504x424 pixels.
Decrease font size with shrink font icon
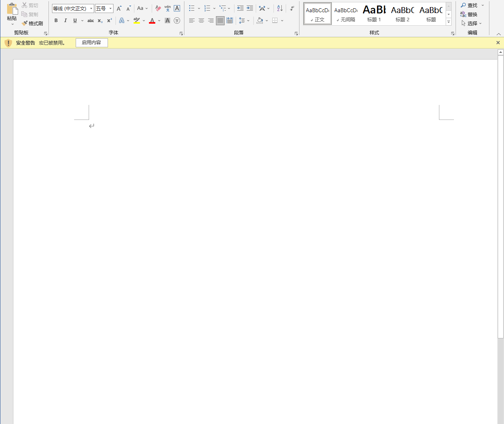coord(128,8)
